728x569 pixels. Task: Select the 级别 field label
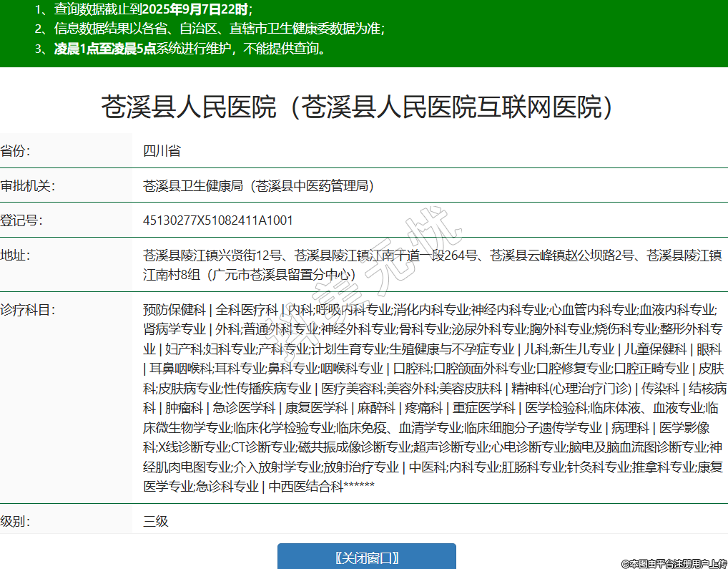click(x=16, y=521)
